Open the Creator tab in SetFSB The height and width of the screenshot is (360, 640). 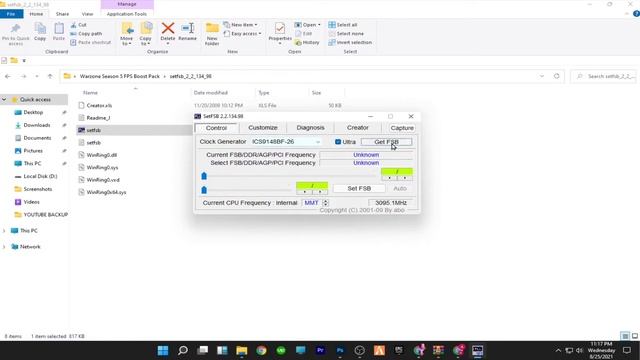coord(358,128)
